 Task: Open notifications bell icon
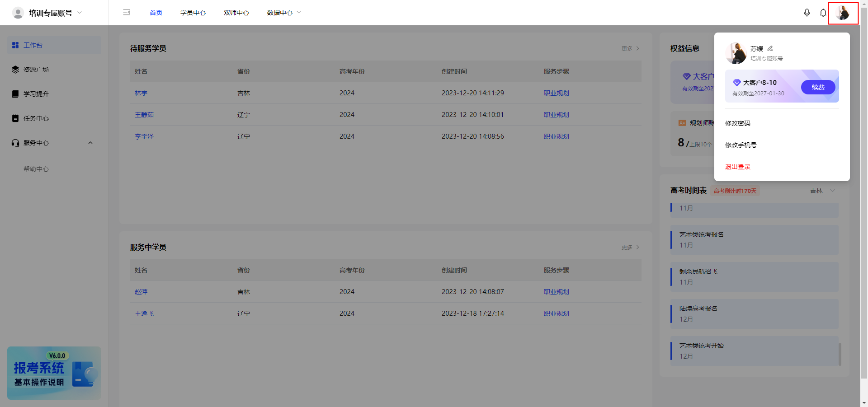tap(823, 13)
